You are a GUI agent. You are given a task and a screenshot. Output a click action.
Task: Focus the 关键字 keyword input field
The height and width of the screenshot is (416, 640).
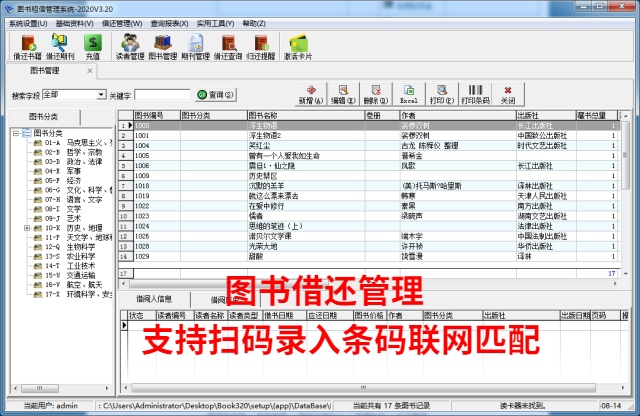162,95
